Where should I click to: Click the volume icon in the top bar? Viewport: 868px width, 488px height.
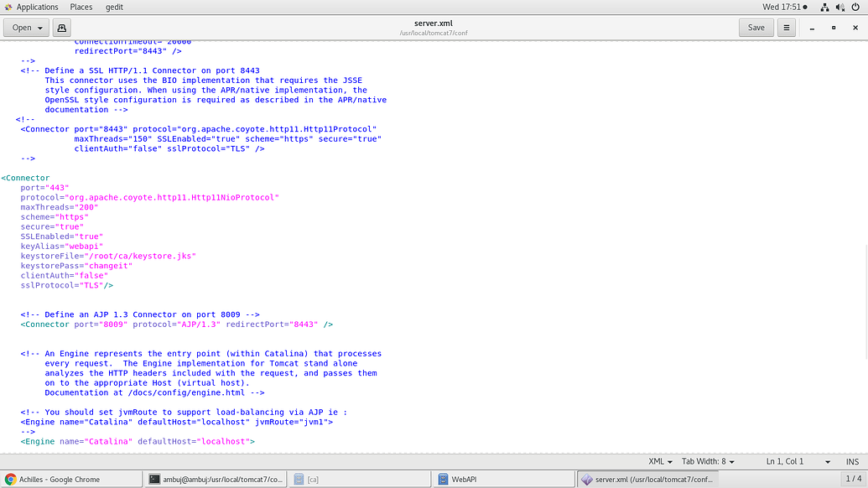[840, 7]
